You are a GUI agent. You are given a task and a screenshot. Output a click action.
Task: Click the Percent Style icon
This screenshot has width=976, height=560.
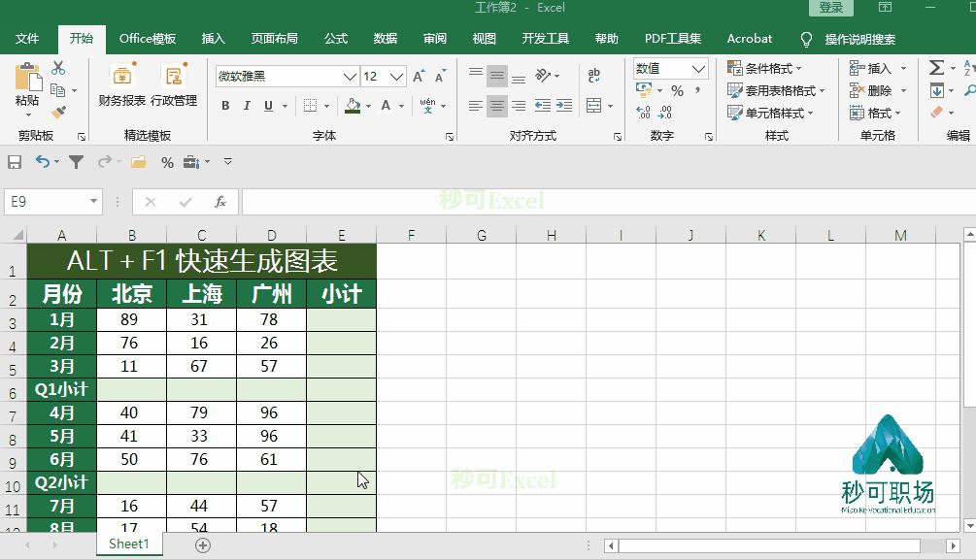point(677,90)
